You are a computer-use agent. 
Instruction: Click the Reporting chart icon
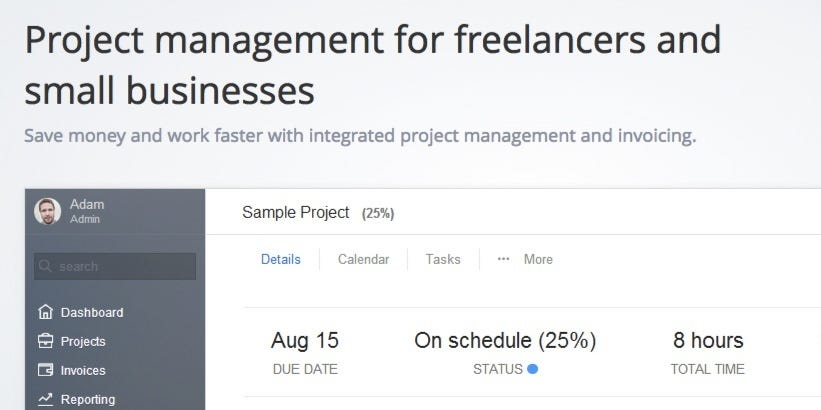(44, 399)
